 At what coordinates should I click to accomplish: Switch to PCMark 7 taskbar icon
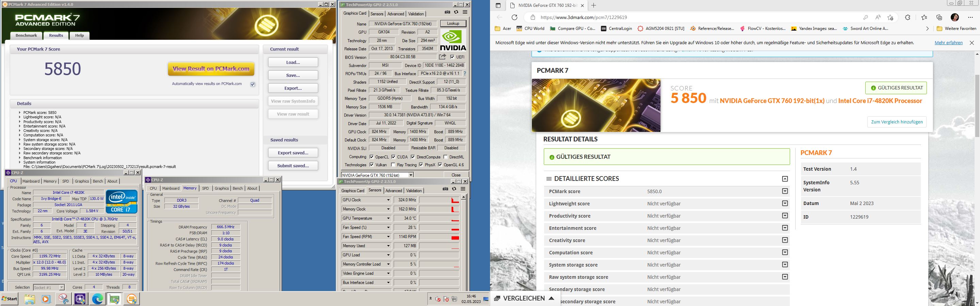[131, 299]
